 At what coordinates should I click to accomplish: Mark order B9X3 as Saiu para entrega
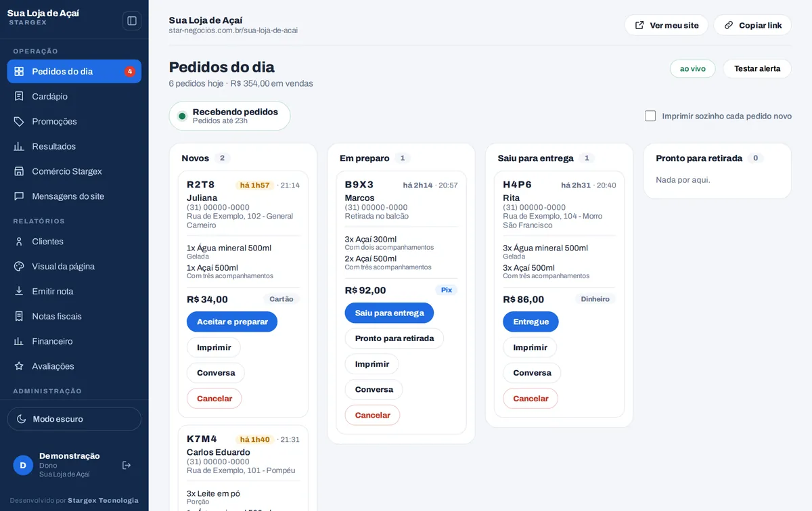coord(389,313)
